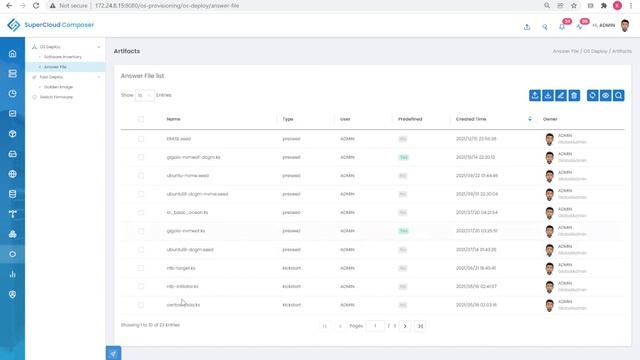Image resolution: width=640 pixels, height=360 pixels.
Task: Click the refresh list toolbar button
Action: pos(593,96)
